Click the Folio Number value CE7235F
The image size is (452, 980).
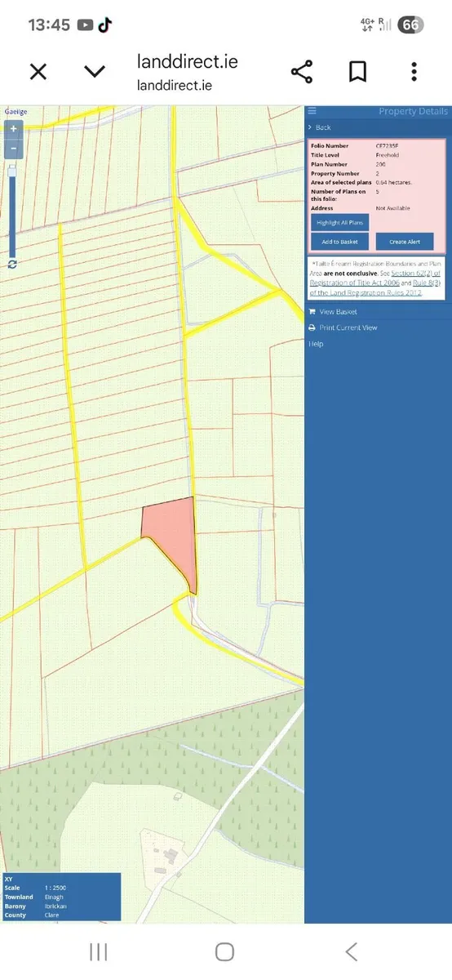[388, 145]
